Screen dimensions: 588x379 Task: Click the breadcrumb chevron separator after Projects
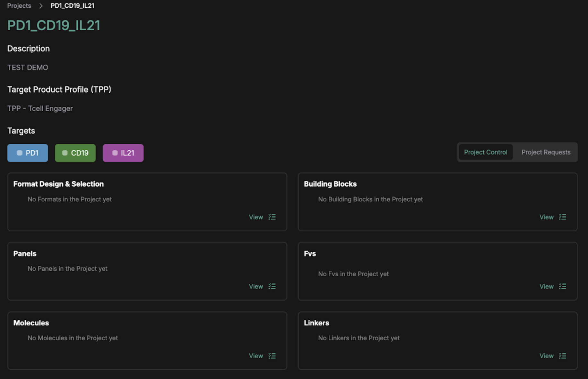[x=41, y=6]
